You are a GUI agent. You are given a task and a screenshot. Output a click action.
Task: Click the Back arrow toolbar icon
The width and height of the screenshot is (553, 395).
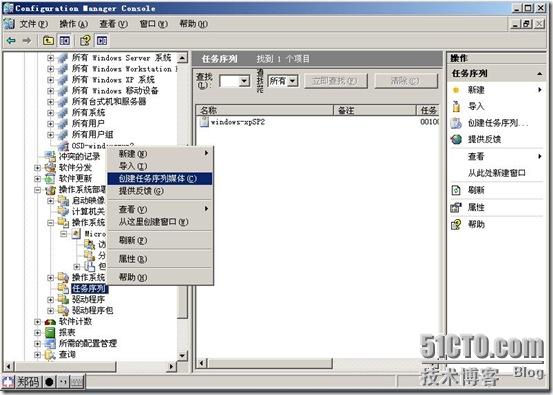pos(11,41)
